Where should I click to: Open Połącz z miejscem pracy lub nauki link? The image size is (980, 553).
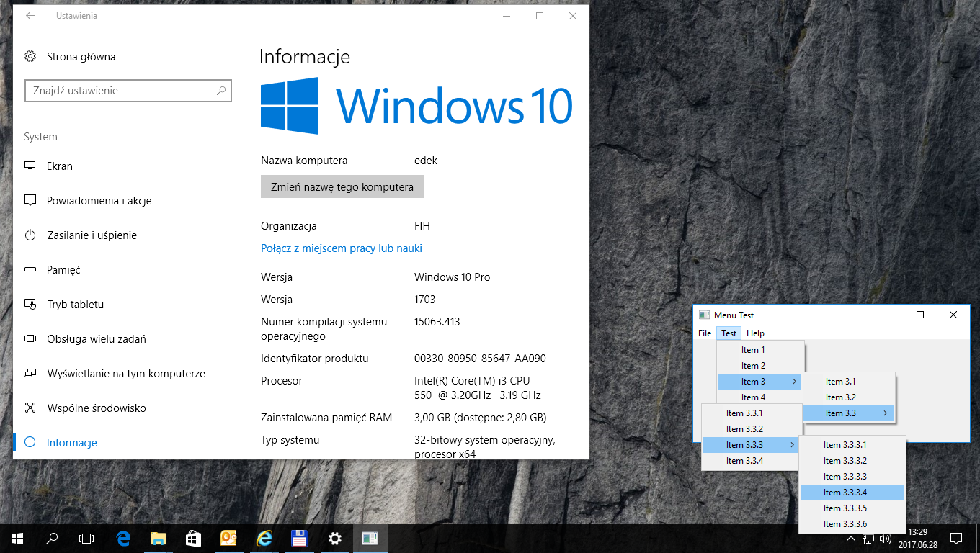(342, 248)
